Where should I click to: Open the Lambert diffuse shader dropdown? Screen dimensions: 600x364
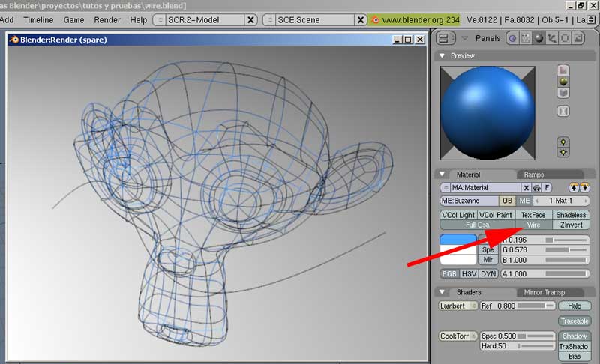pyautogui.click(x=458, y=306)
